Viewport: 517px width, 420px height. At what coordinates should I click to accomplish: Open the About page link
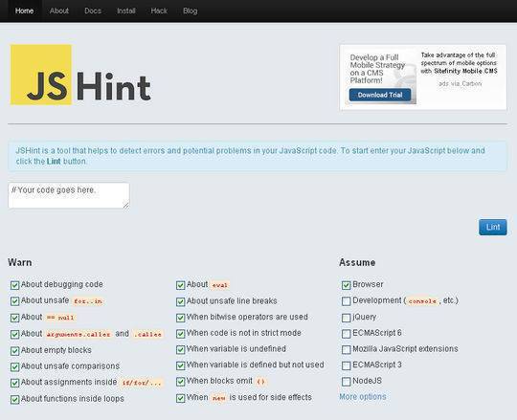(59, 11)
